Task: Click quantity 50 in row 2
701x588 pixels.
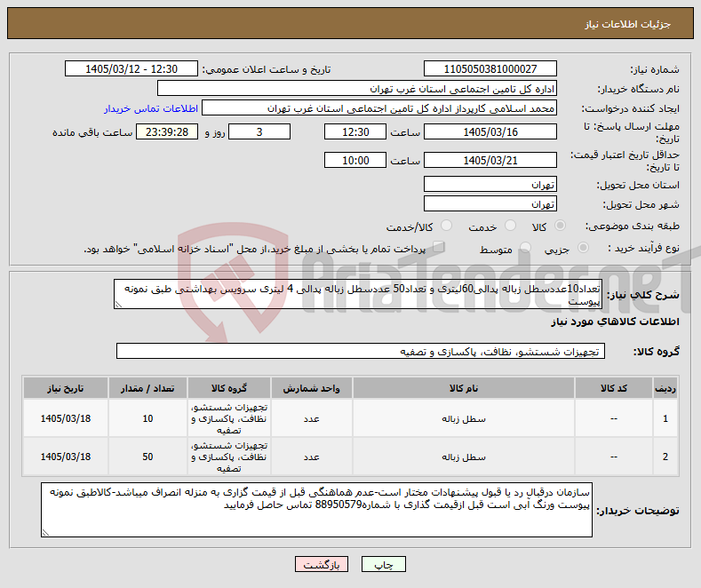Action: tap(147, 457)
